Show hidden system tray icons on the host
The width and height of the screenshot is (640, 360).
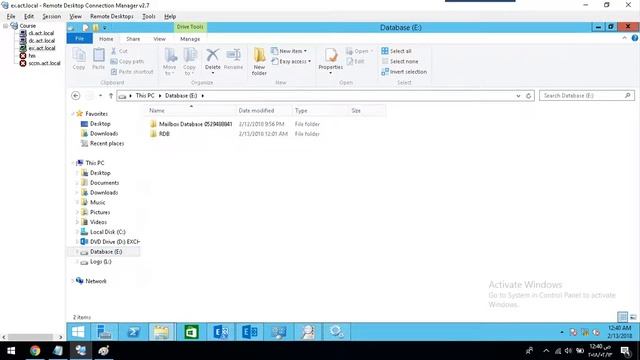pos(546,351)
